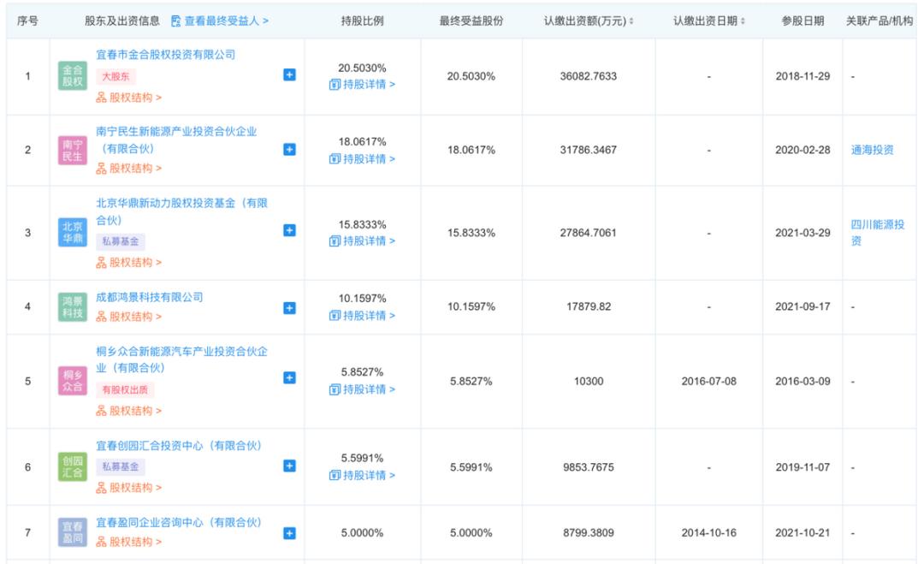View 股权结构 for 北京华鼎新动力

pyautogui.click(x=129, y=262)
